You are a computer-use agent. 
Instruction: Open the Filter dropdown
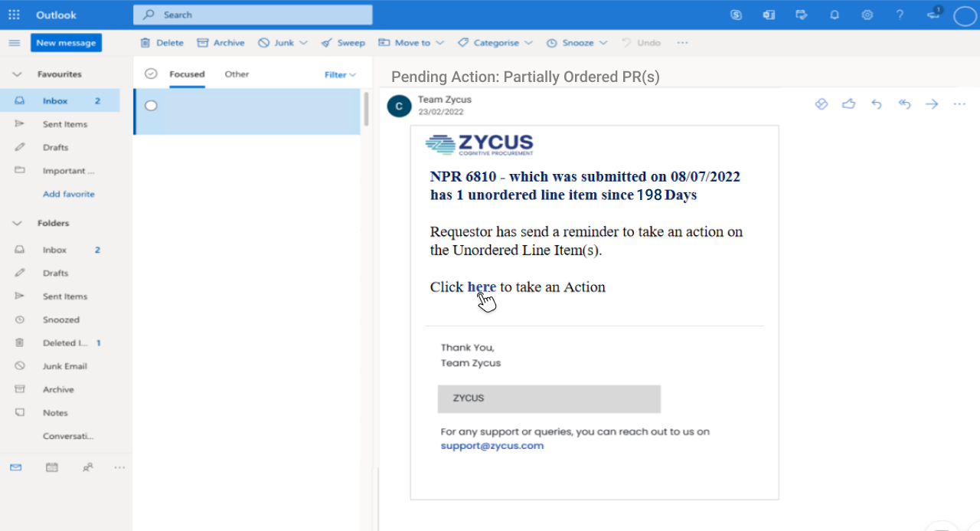(x=340, y=74)
